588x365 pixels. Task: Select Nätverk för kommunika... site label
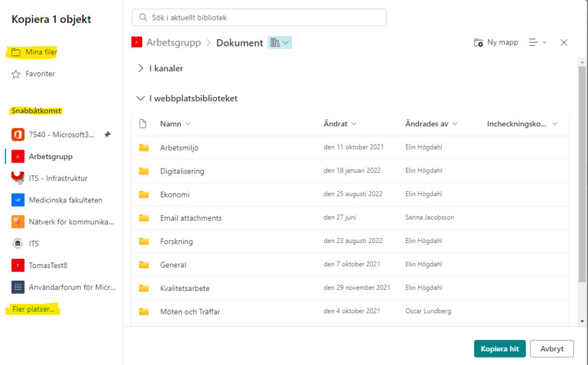pos(71,222)
